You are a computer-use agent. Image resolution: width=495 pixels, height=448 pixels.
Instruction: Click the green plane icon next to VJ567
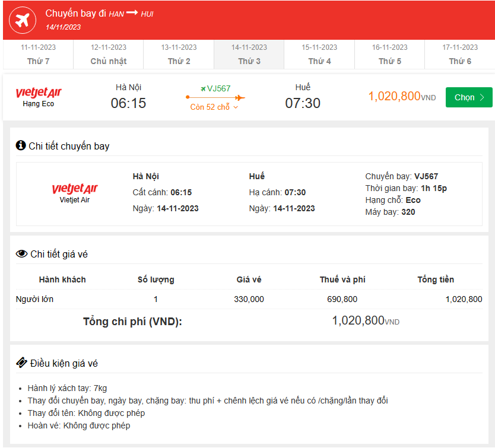point(203,88)
